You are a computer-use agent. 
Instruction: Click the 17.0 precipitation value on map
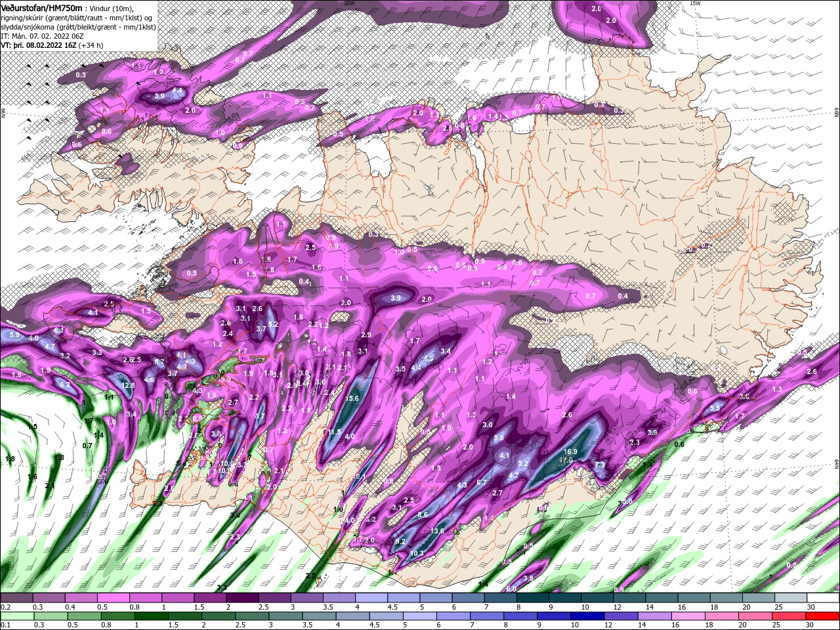[566, 461]
